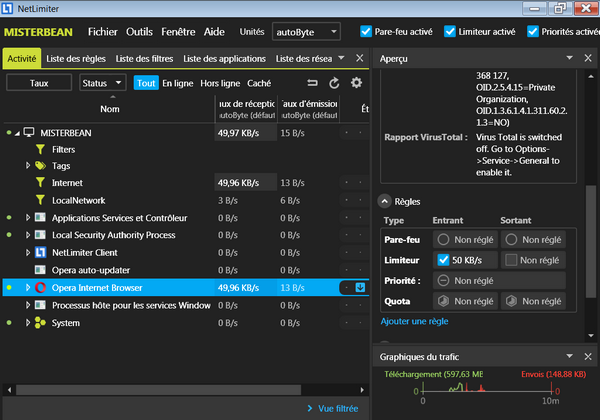
Task: Show Hors ligne entries
Action: pyautogui.click(x=220, y=83)
